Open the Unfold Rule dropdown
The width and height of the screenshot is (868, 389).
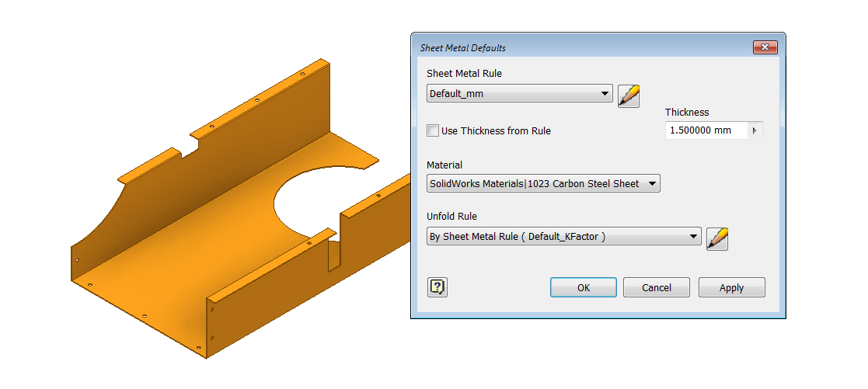point(563,236)
